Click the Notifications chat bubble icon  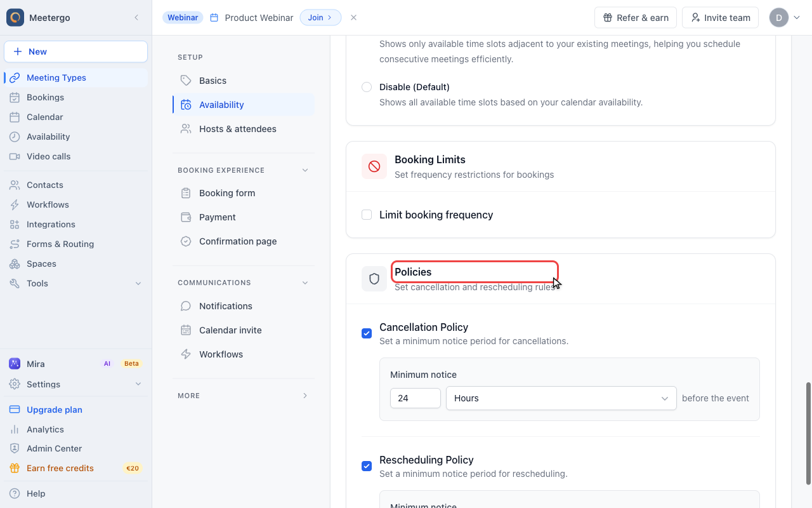(186, 306)
